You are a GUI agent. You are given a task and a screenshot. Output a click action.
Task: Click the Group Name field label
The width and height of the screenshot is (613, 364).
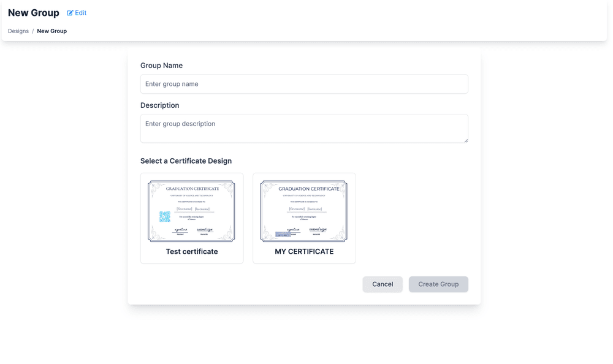[161, 66]
